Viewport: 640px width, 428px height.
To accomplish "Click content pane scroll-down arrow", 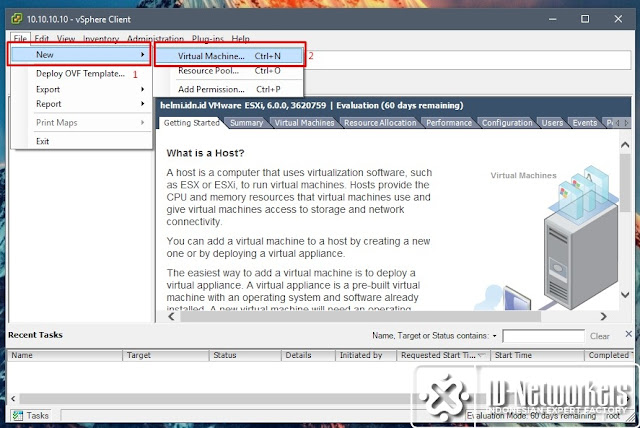I will coord(624,295).
